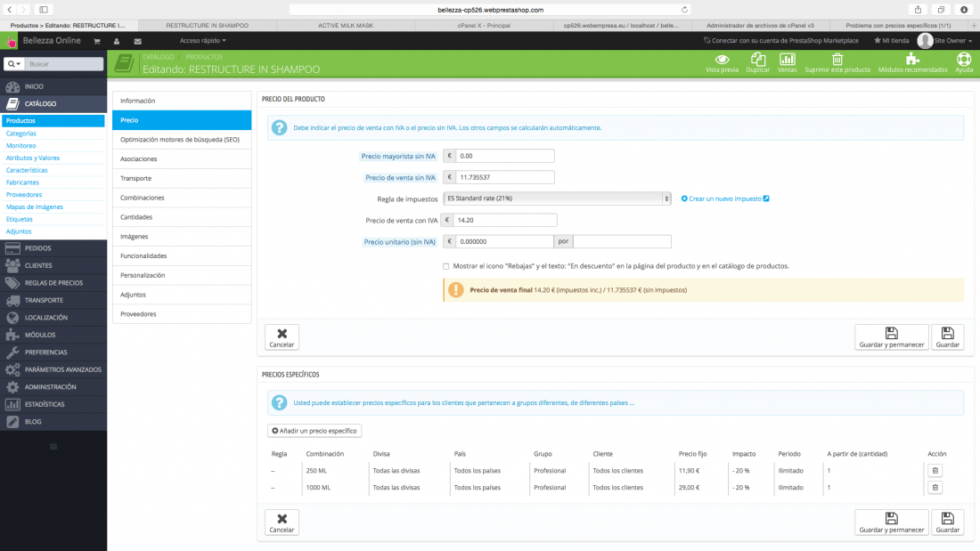The image size is (980, 551).
Task: Open Inicio in the sidebar
Action: 53,86
